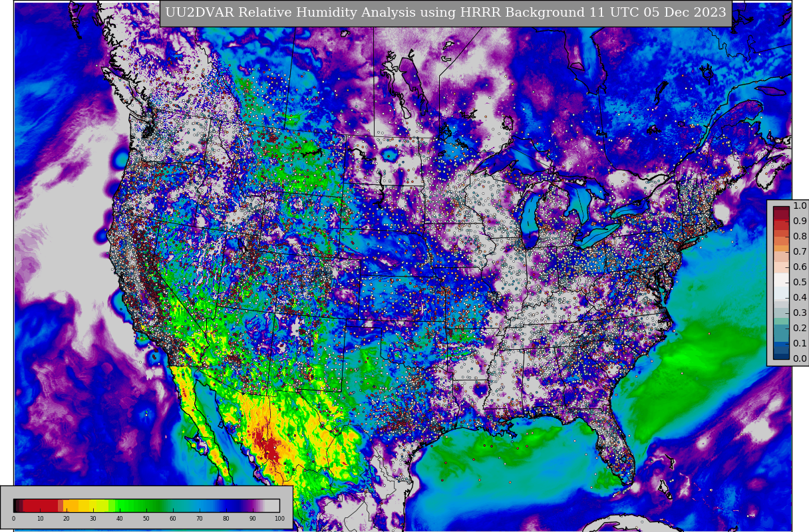Viewport: 809px width, 532px height.
Task: Click the 0.1 label on the right colorbar
Action: point(800,343)
